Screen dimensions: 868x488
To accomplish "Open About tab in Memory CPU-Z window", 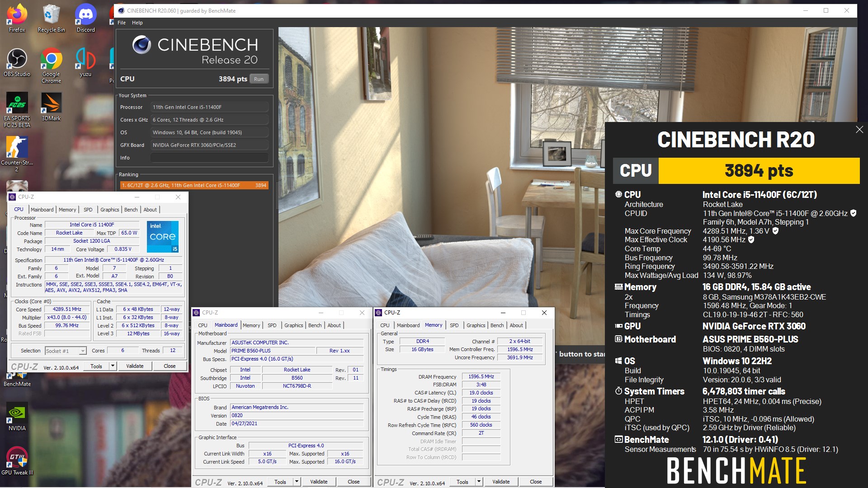I will 516,325.
